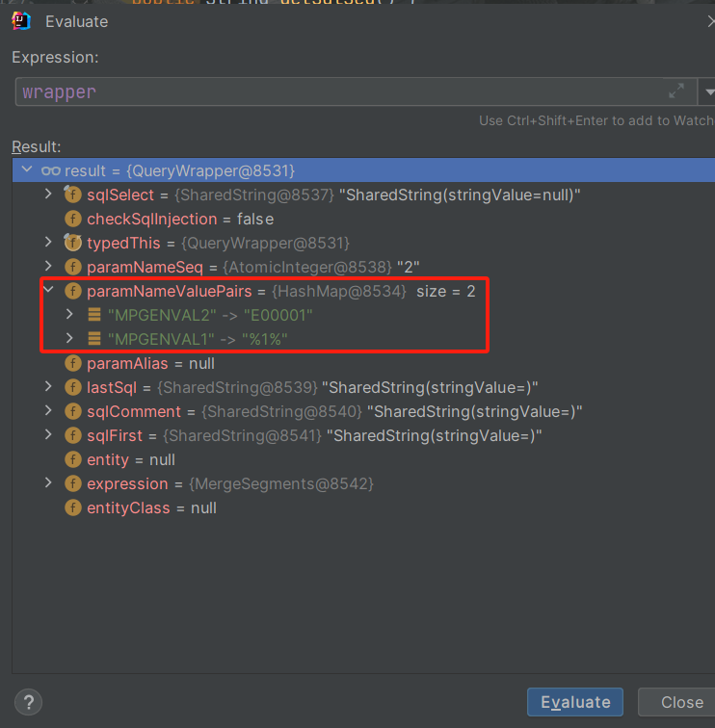Expand the MPGENVAL2 map entry
The width and height of the screenshot is (715, 728).
(x=69, y=314)
